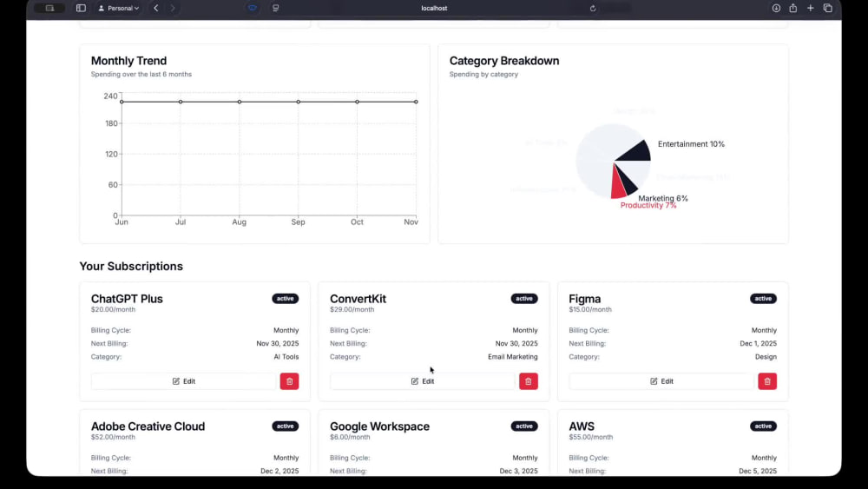Click the Adobe Creative Cloud active badge
This screenshot has height=489, width=868.
285,426
